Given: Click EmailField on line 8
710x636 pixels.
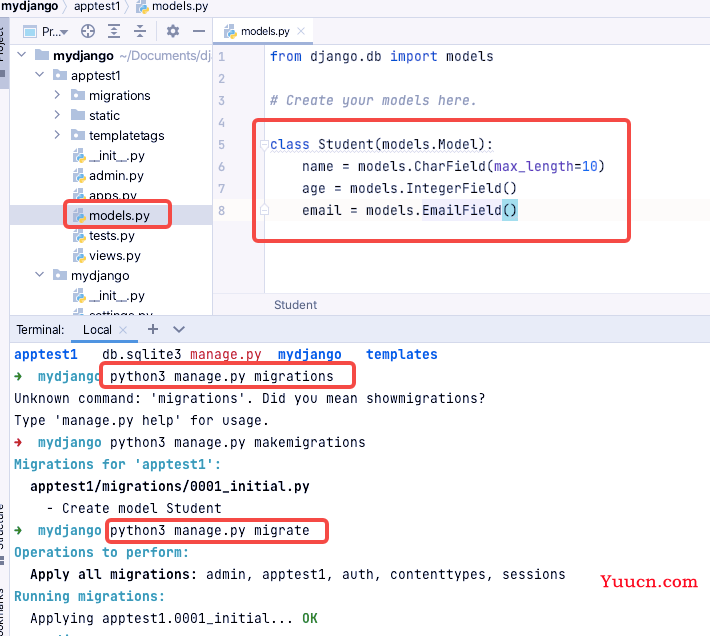Looking at the screenshot, I should click(461, 210).
